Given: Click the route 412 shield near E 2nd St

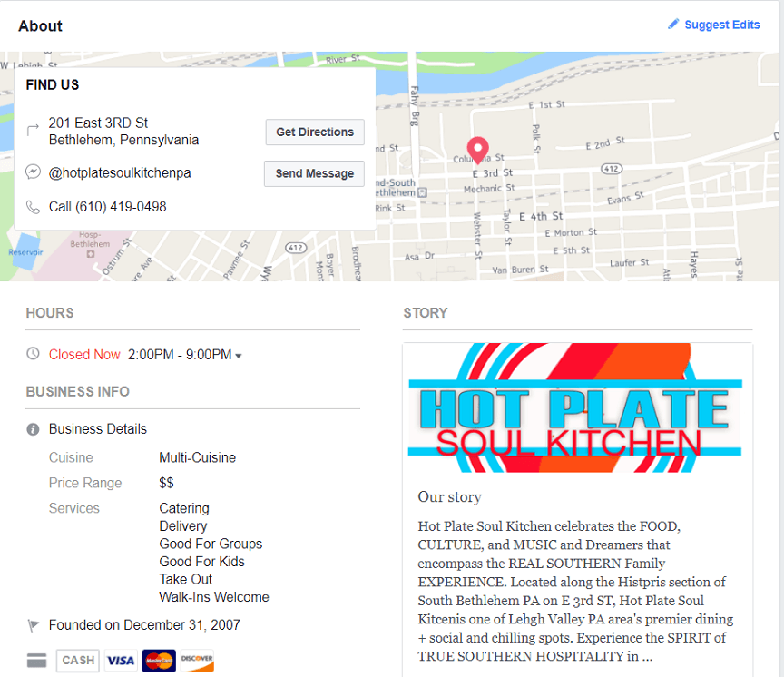Looking at the screenshot, I should [612, 169].
